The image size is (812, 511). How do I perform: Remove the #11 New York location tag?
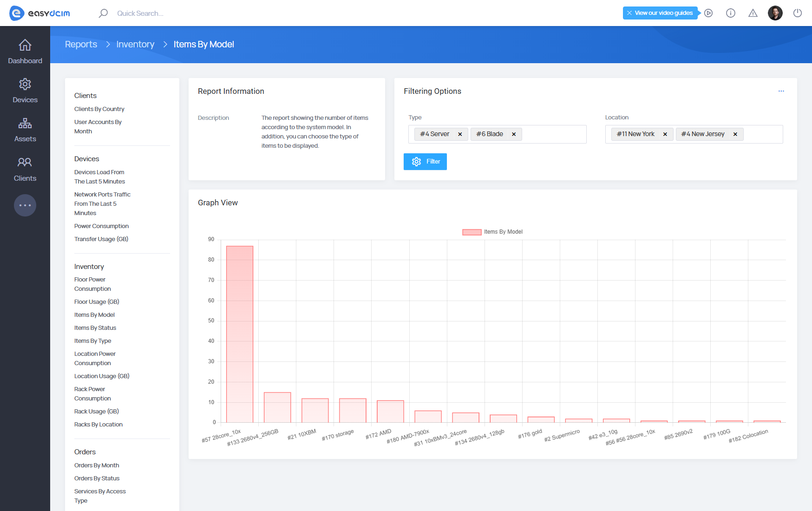point(665,134)
